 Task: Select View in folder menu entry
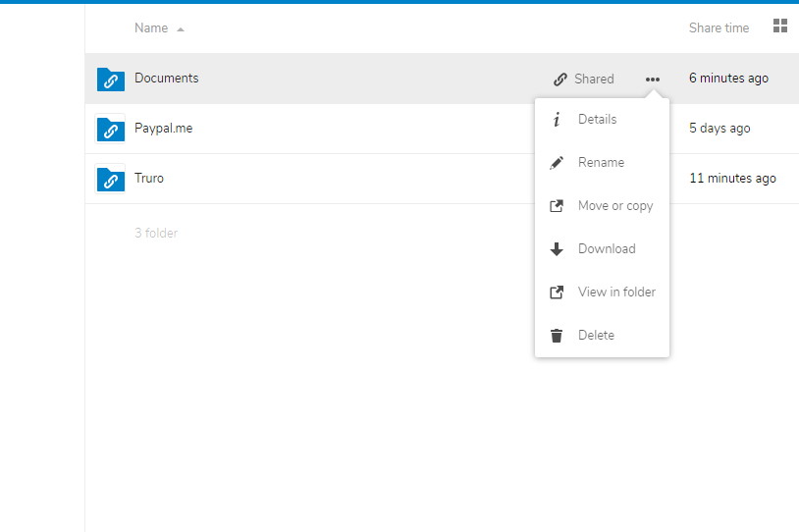click(x=602, y=292)
